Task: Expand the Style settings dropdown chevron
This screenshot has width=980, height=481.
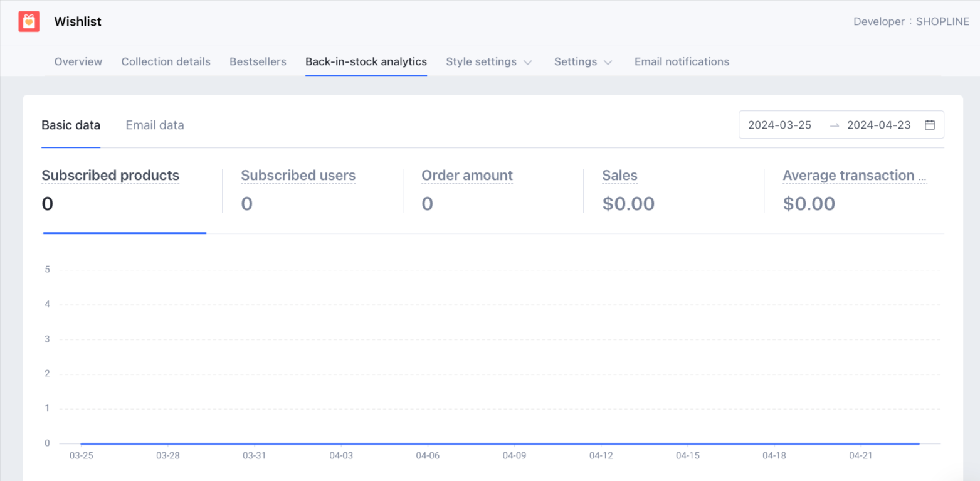Action: point(528,62)
